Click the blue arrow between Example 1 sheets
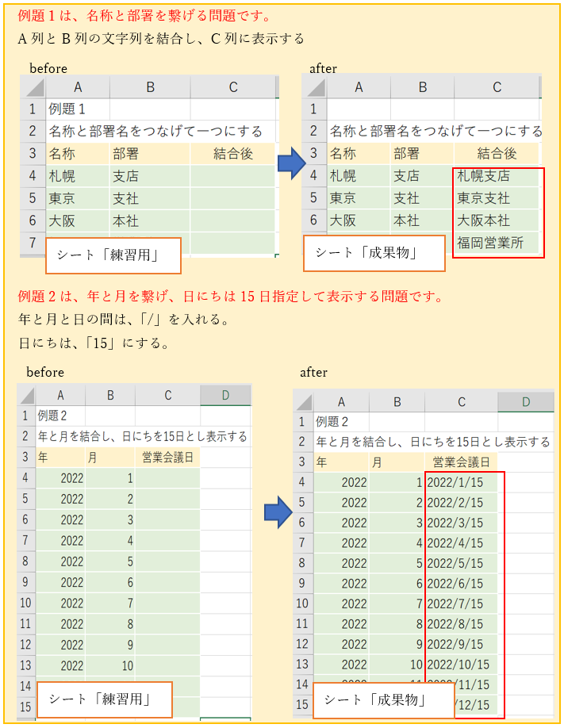This screenshot has width=564, height=728. [291, 164]
